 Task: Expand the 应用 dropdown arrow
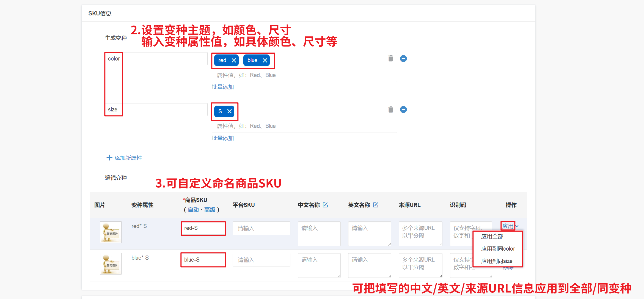517,226
